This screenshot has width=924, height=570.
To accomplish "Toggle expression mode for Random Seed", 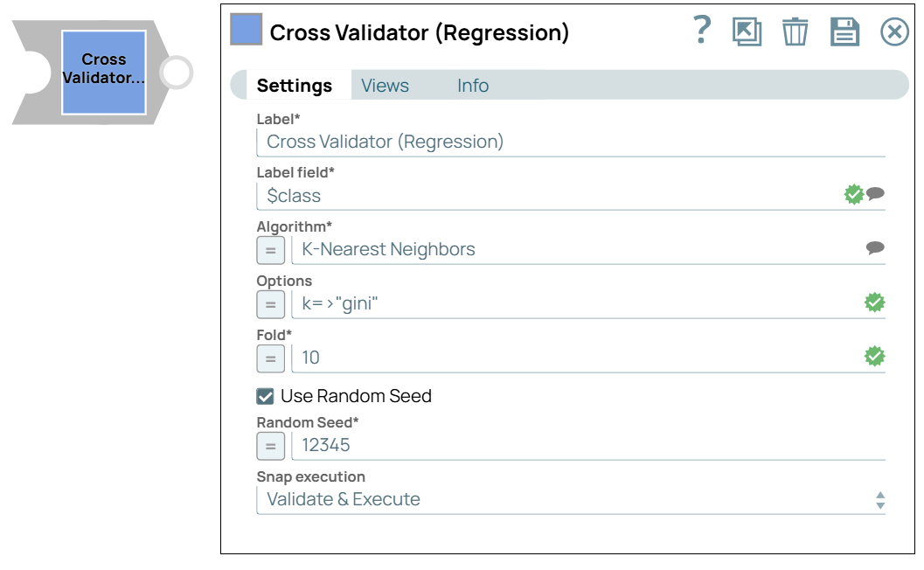I will [x=270, y=445].
